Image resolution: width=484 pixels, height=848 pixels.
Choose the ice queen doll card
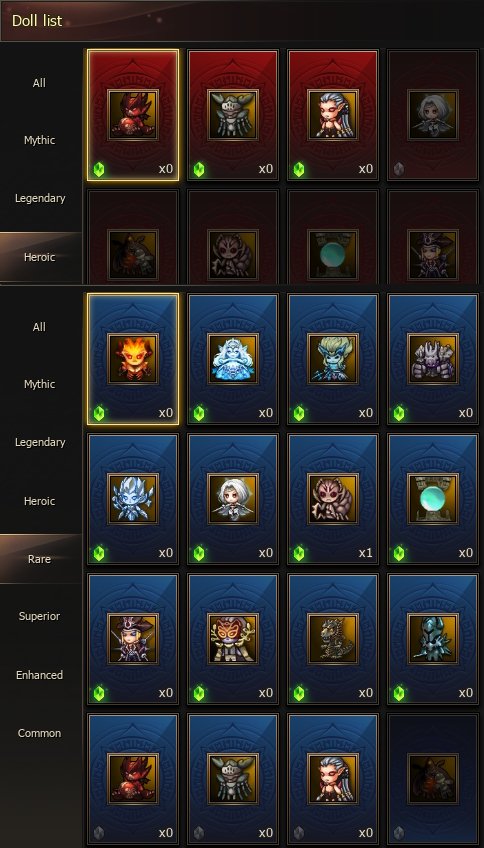point(233,359)
